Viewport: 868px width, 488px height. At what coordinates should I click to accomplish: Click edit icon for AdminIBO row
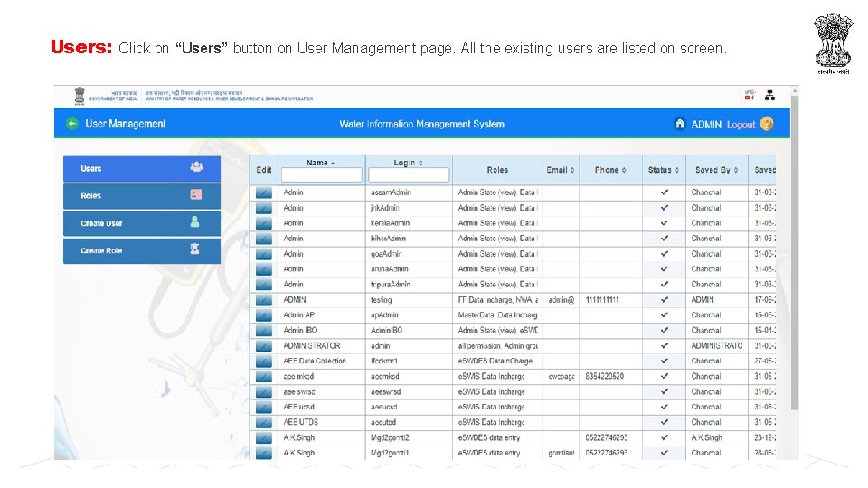click(264, 331)
